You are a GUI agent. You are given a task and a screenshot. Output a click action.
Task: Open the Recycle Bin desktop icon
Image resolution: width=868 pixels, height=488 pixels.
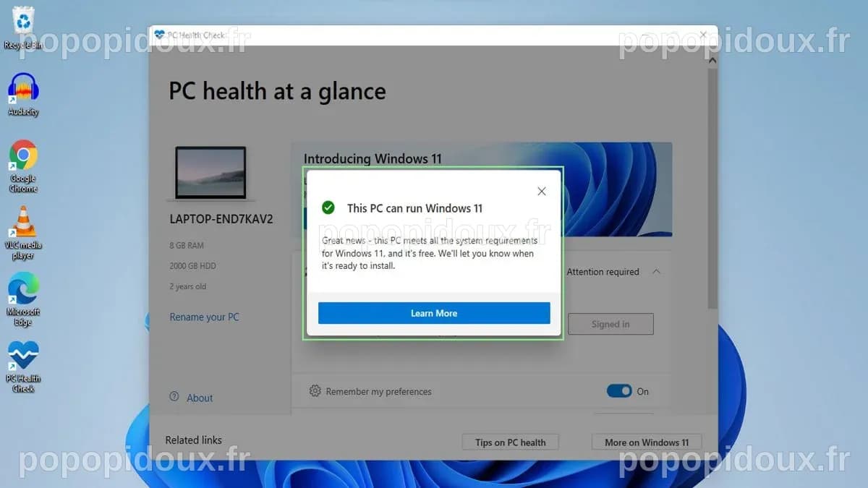24,27
